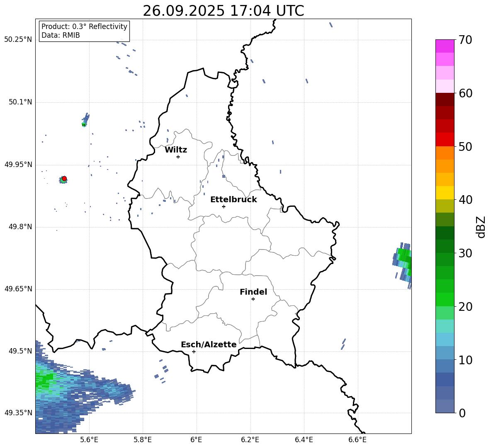
Task: Click the 49.65°N latitude label
Action: 18,288
